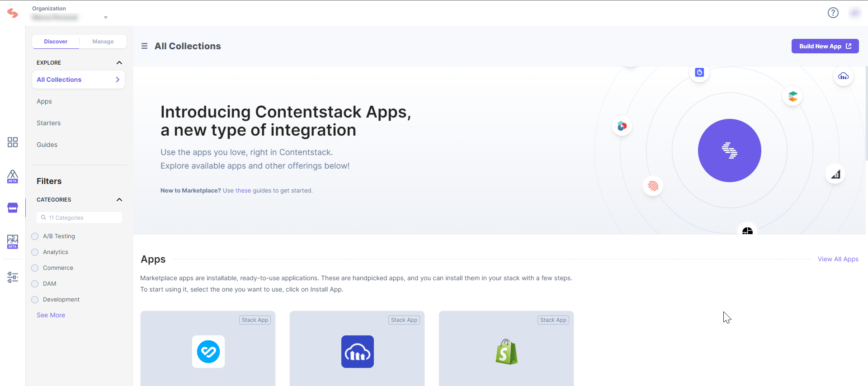Open All Collections in the Explore menu
Image resolution: width=868 pixels, height=386 pixels.
78,80
